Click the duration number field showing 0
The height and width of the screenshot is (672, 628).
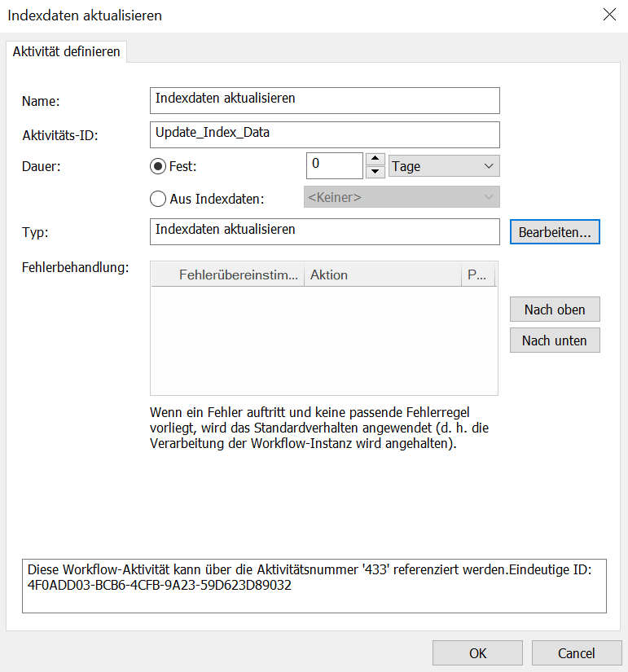(x=333, y=165)
